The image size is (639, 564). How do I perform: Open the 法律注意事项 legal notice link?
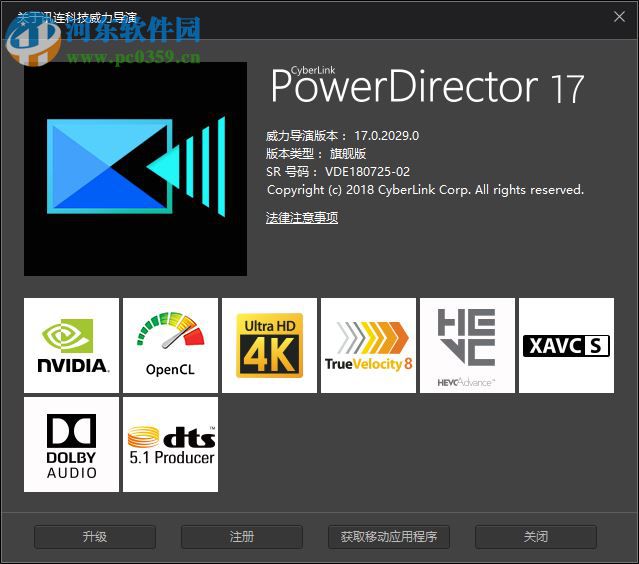pyautogui.click(x=302, y=218)
